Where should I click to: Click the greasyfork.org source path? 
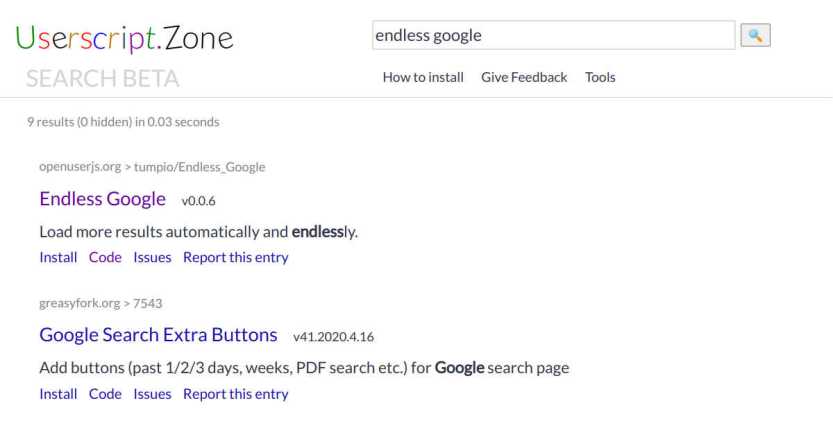tap(100, 303)
